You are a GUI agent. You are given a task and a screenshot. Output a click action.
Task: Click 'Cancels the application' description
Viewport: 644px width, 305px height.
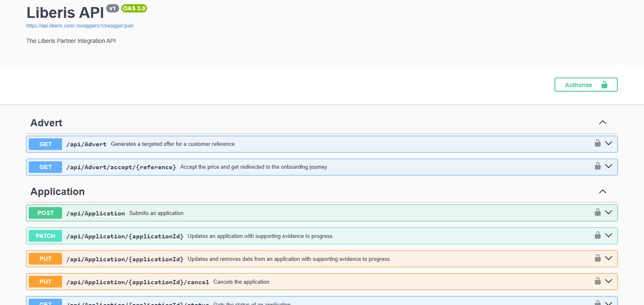(x=241, y=282)
